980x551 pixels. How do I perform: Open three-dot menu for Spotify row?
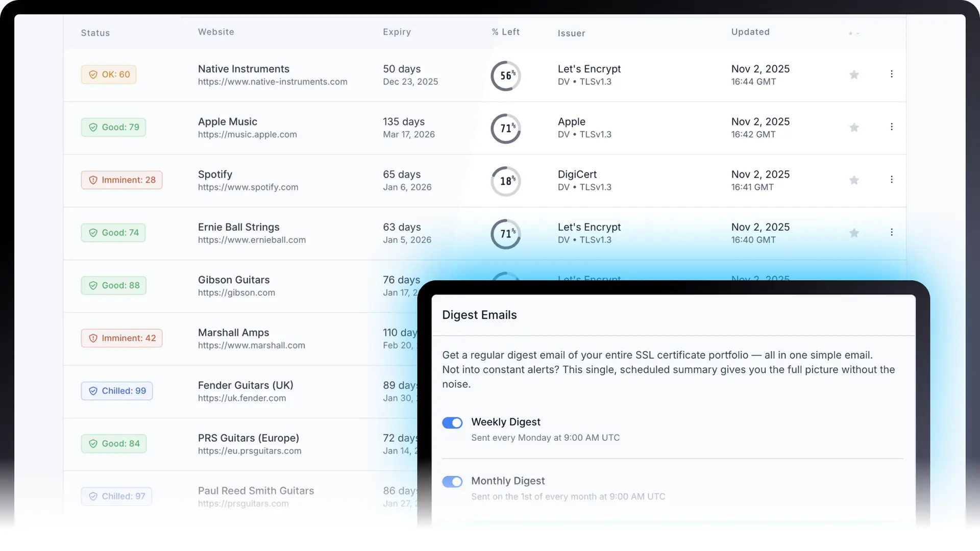(x=892, y=180)
